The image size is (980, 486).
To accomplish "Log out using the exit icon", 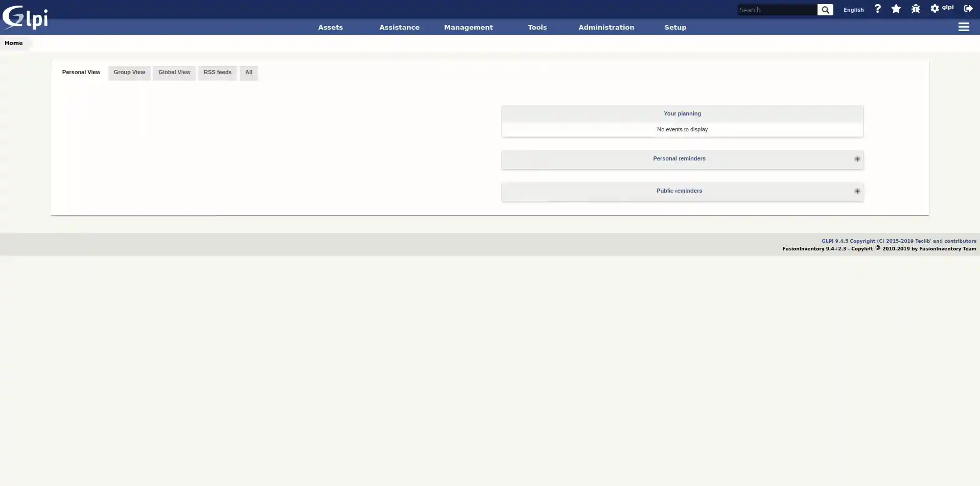I will click(968, 9).
